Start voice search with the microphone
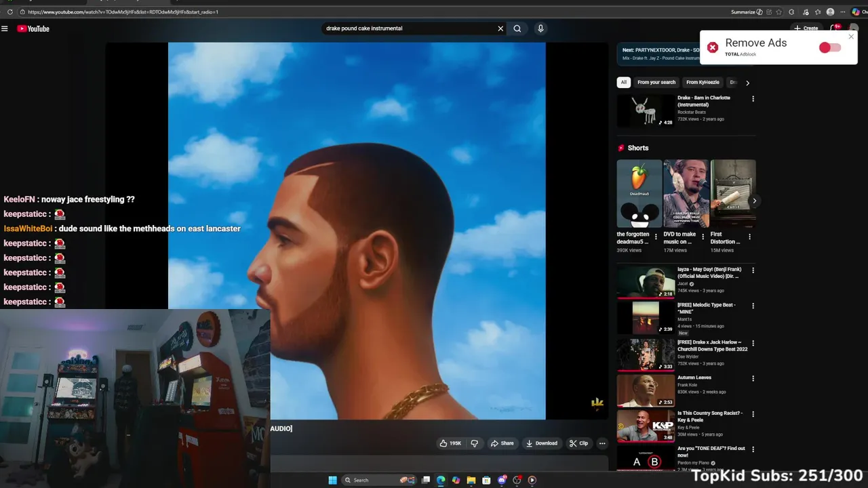 pyautogui.click(x=540, y=28)
